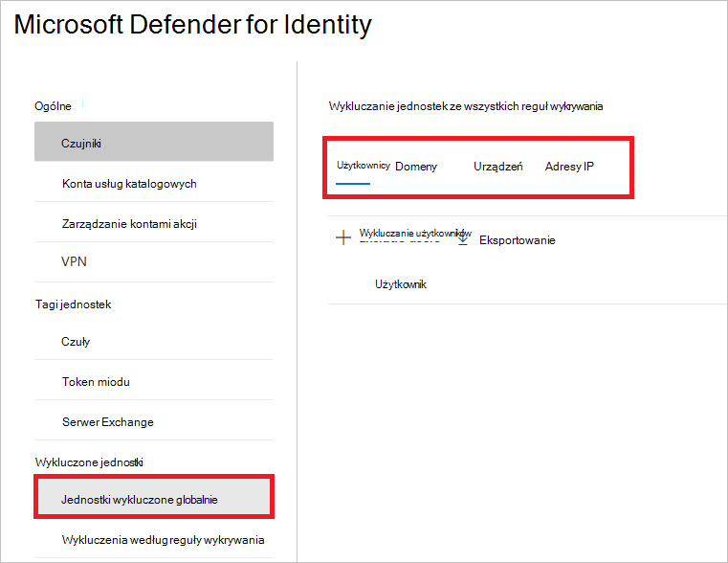The width and height of the screenshot is (728, 563).
Task: Switch to the Adresy IP tab
Action: click(x=569, y=167)
